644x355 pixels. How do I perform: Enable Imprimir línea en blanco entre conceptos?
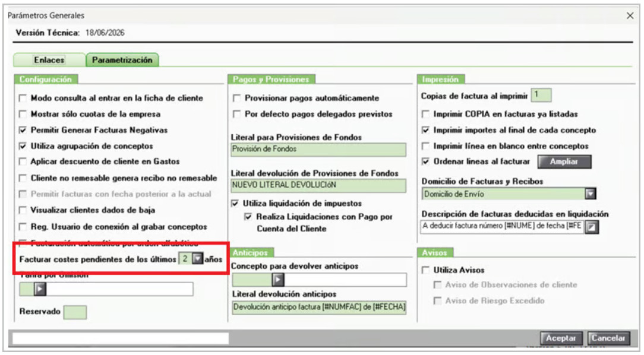tap(426, 146)
